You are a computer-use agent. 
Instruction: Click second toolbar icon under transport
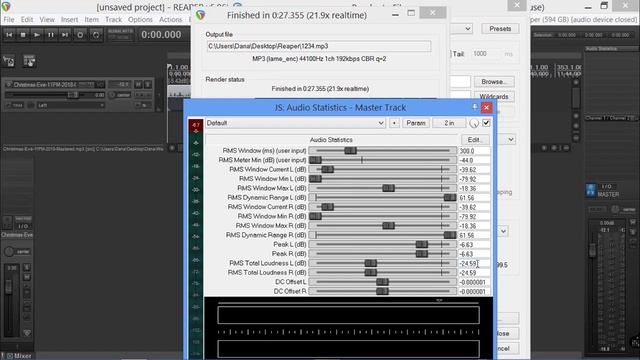coord(29,61)
